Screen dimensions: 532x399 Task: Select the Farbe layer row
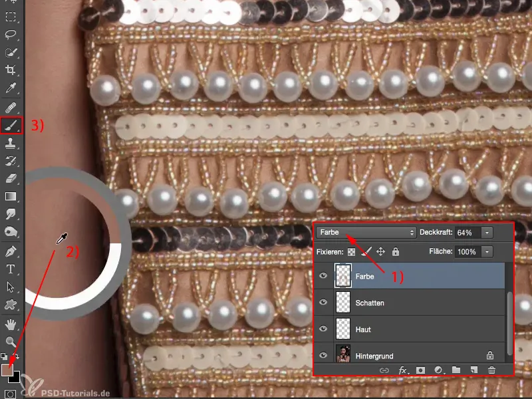tap(410, 276)
